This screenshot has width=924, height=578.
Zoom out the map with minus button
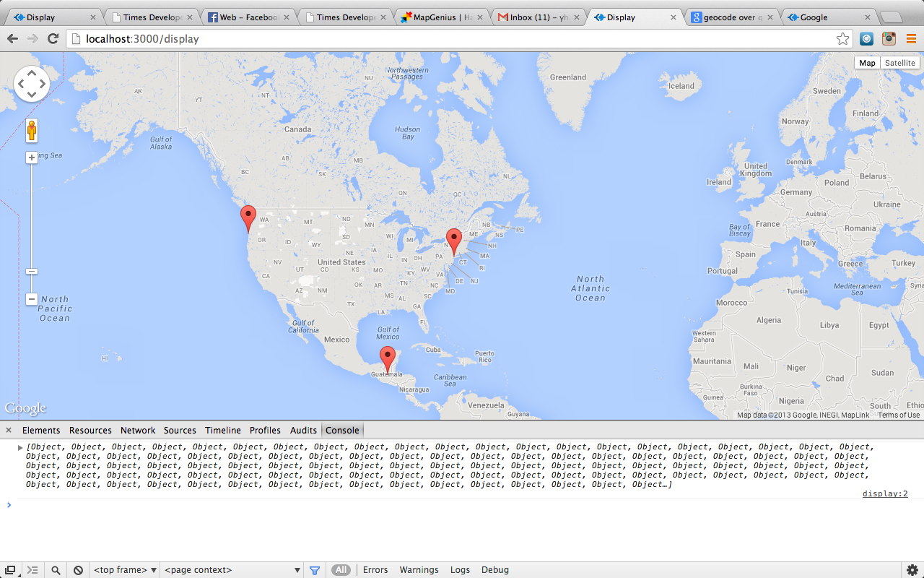point(32,299)
